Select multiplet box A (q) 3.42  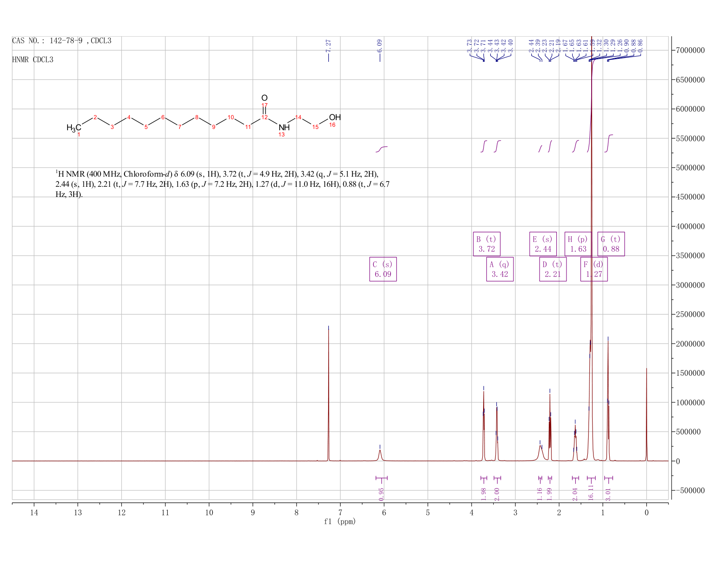[x=500, y=269]
